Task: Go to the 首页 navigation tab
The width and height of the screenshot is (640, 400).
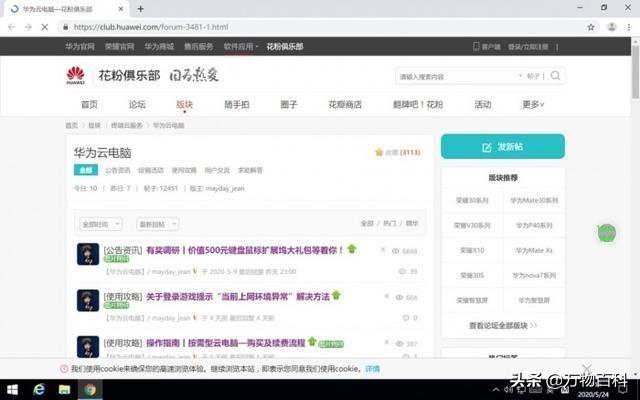Action: 89,104
